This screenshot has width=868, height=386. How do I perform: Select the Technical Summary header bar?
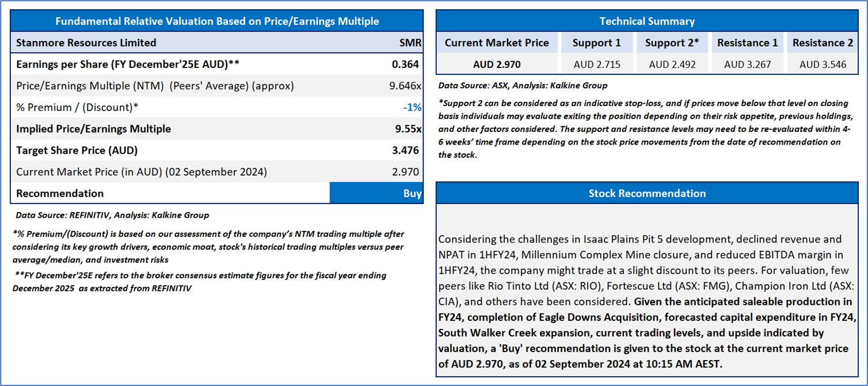[x=647, y=21]
